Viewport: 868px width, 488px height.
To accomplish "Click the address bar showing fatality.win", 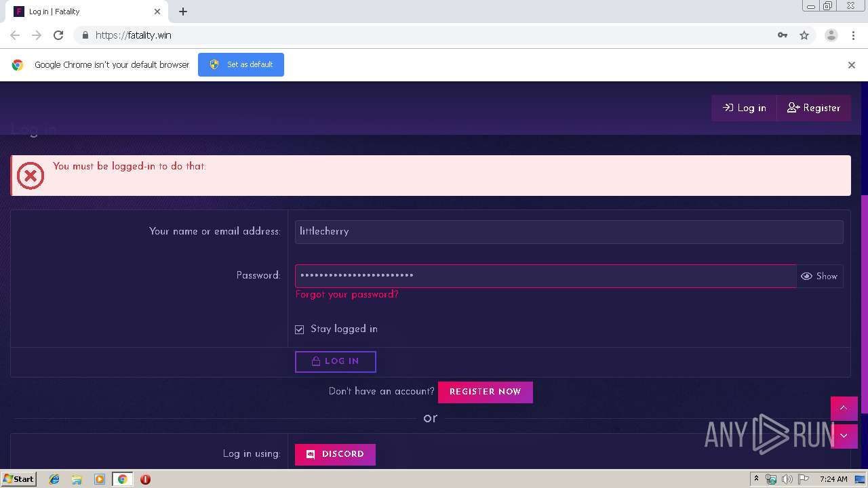I will coord(434,35).
